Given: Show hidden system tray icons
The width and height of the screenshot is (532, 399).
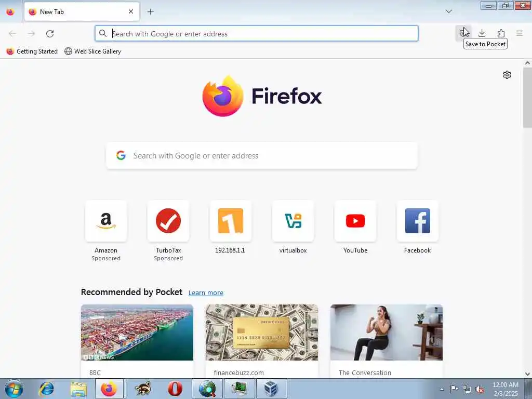Looking at the screenshot, I should point(442,389).
